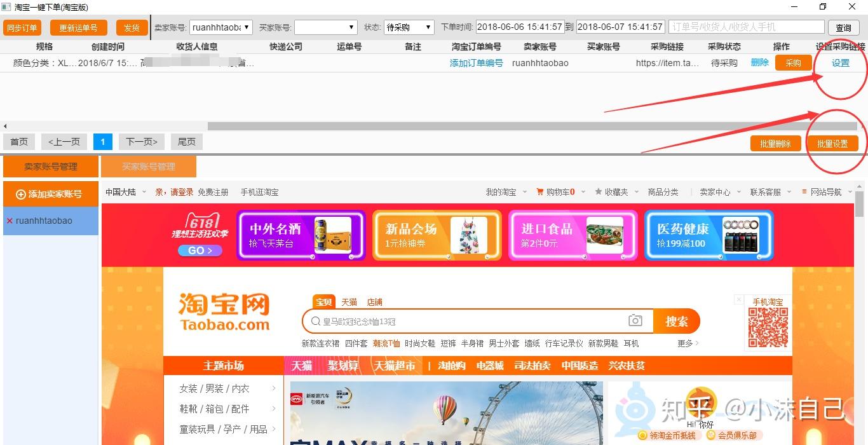Click the favorites star icon

(x=598, y=192)
